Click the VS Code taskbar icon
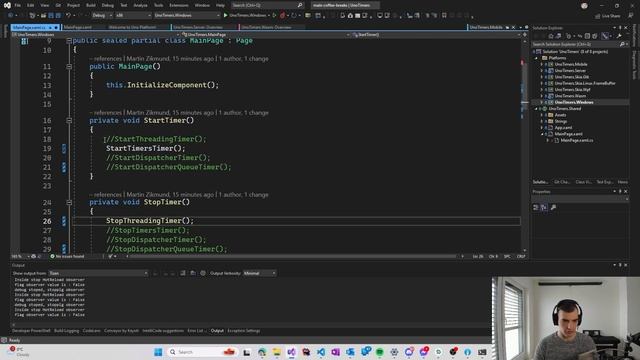Viewport: 640px width, 360px height. [321, 352]
